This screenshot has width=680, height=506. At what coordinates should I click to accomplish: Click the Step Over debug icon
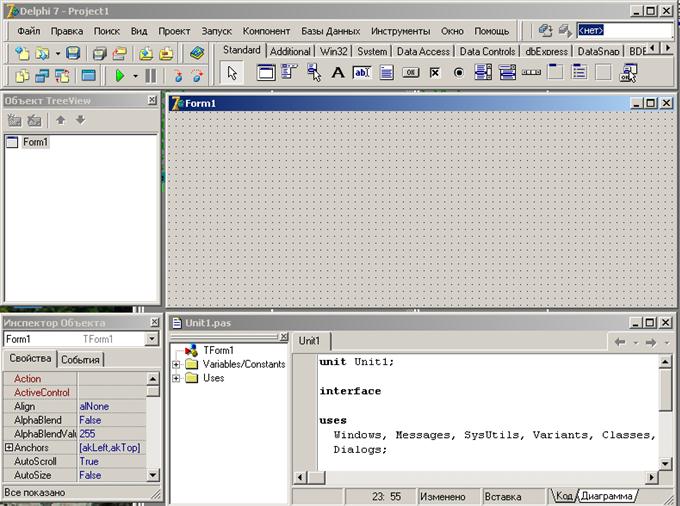(197, 76)
